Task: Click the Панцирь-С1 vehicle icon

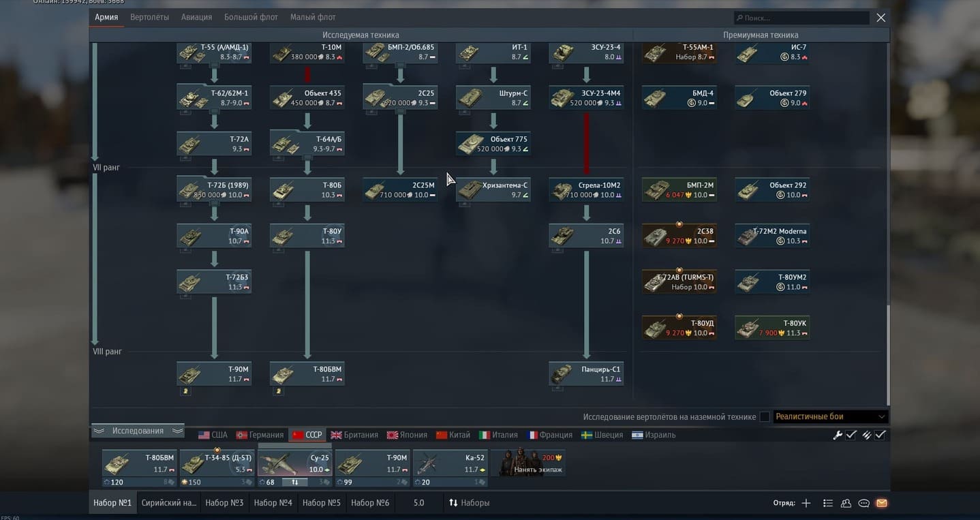Action: tap(562, 375)
